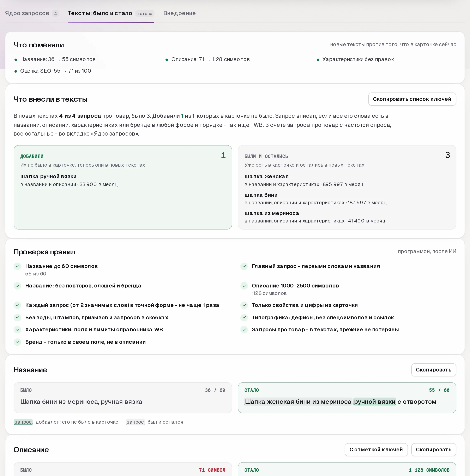Click highlighted «ручной вязки» in new title
This screenshot has width=470, height=476.
click(x=375, y=401)
